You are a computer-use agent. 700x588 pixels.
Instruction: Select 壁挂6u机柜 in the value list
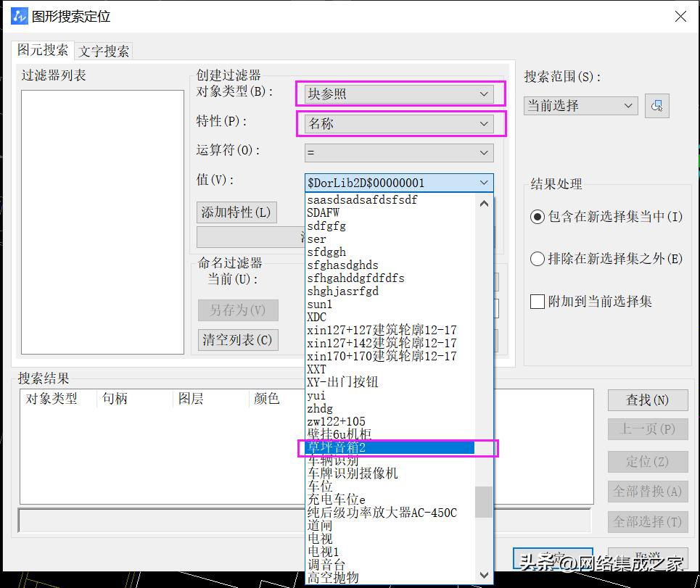tap(391, 434)
